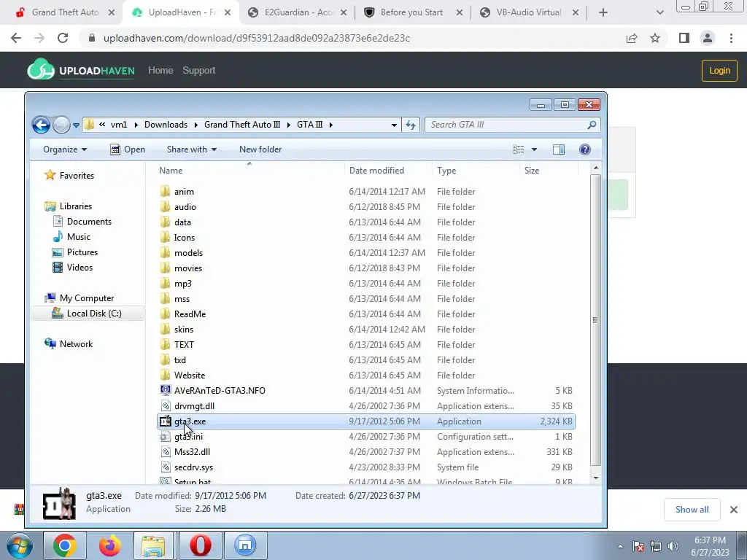This screenshot has width=747, height=560.
Task: Open the More view options dropdown arrow
Action: [534, 149]
